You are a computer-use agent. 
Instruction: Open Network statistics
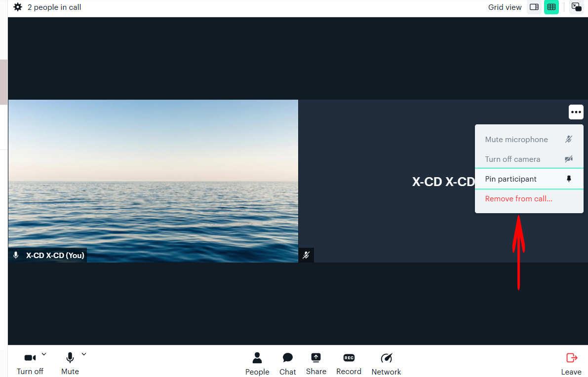pos(386,364)
